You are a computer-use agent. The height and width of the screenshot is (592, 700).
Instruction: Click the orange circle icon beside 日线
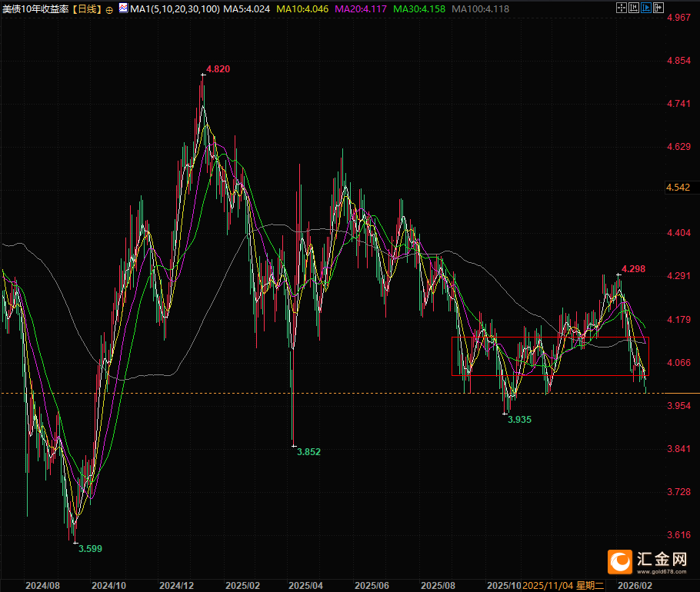(108, 9)
